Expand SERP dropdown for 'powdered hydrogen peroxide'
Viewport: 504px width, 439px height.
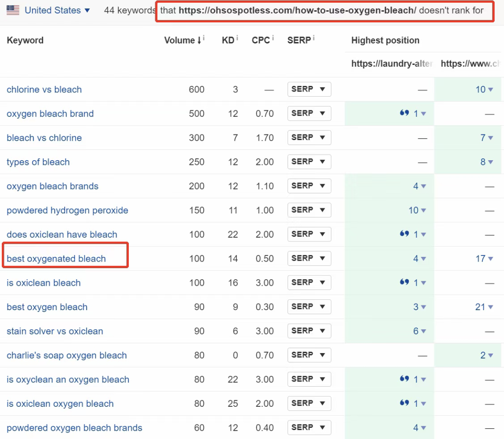(309, 210)
